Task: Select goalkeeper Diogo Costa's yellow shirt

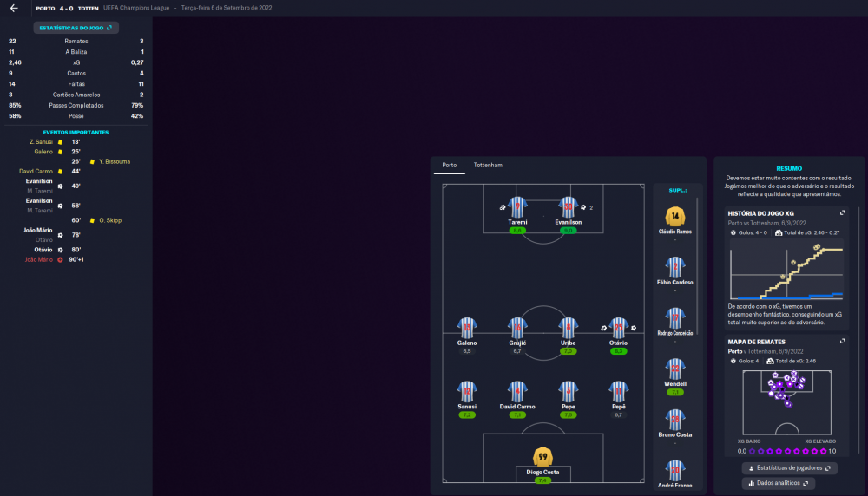Action: tap(542, 457)
